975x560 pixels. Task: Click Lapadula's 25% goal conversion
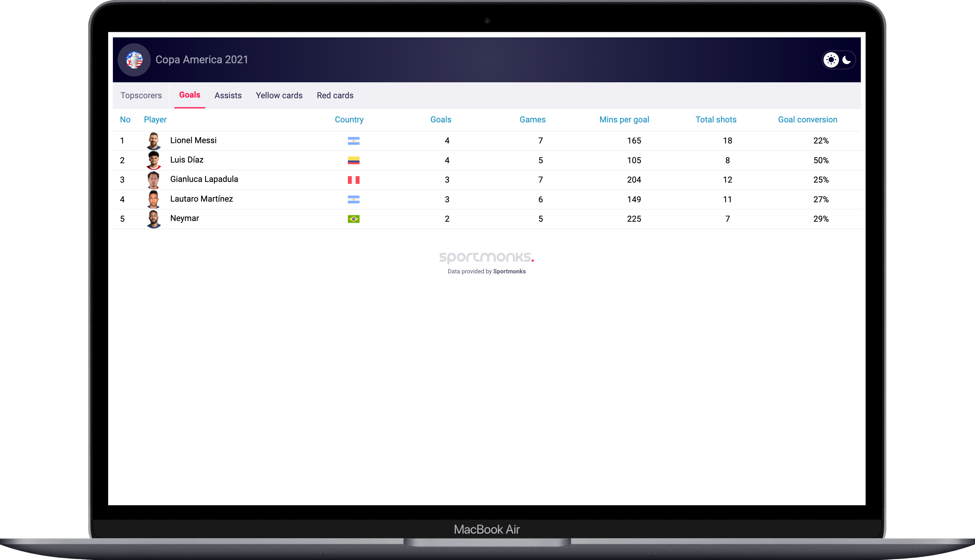click(821, 180)
